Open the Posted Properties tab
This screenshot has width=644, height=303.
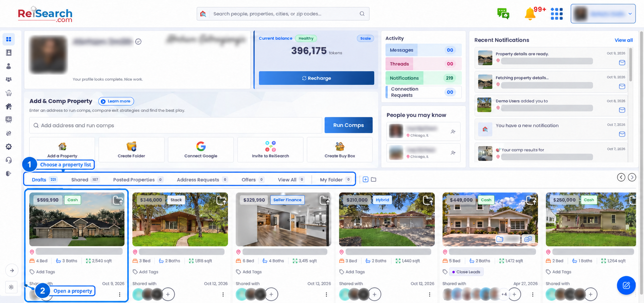138,180
